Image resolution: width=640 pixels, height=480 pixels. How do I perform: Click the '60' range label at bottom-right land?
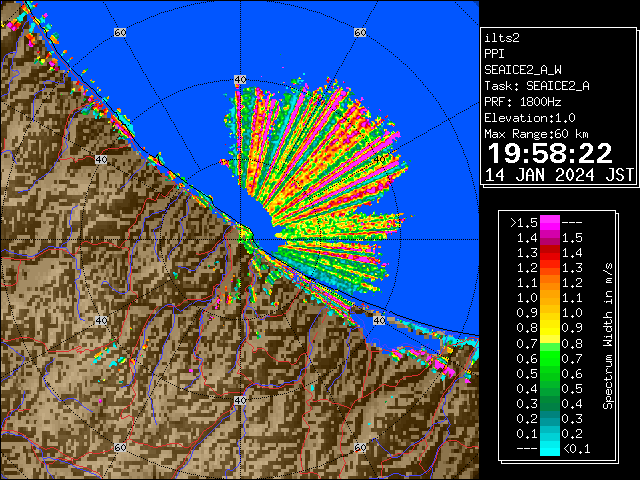pyautogui.click(x=360, y=448)
